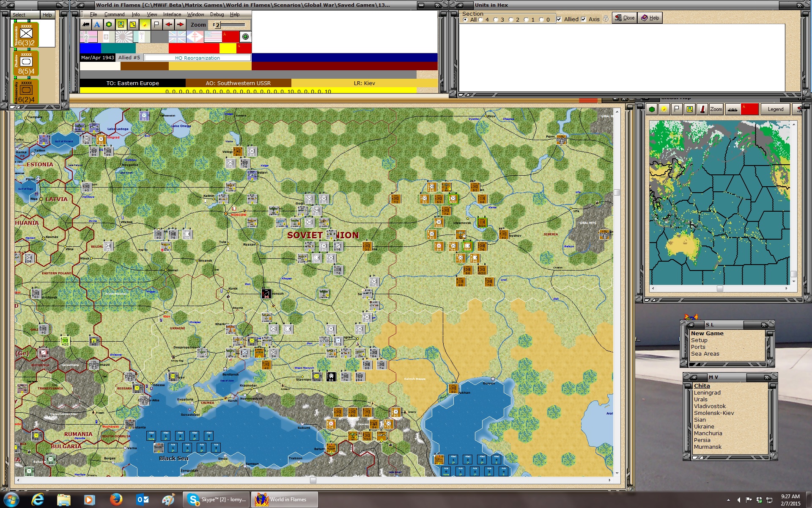Image resolution: width=812 pixels, height=508 pixels.
Task: Click the main map horizontal scrollbar thumb
Action: coord(313,480)
